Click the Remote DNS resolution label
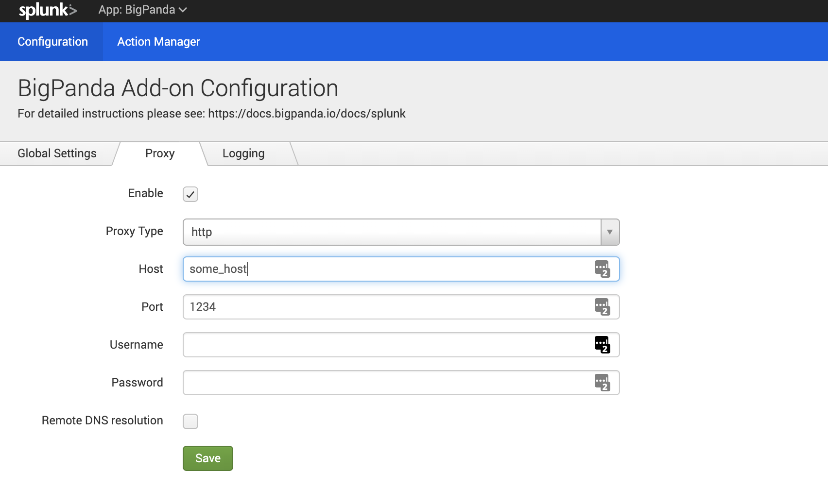 point(103,420)
